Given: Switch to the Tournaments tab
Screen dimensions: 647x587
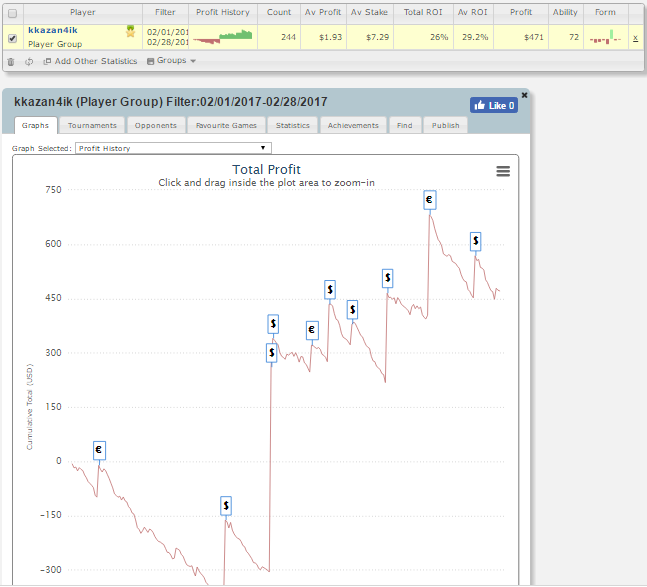Looking at the screenshot, I should [92, 125].
